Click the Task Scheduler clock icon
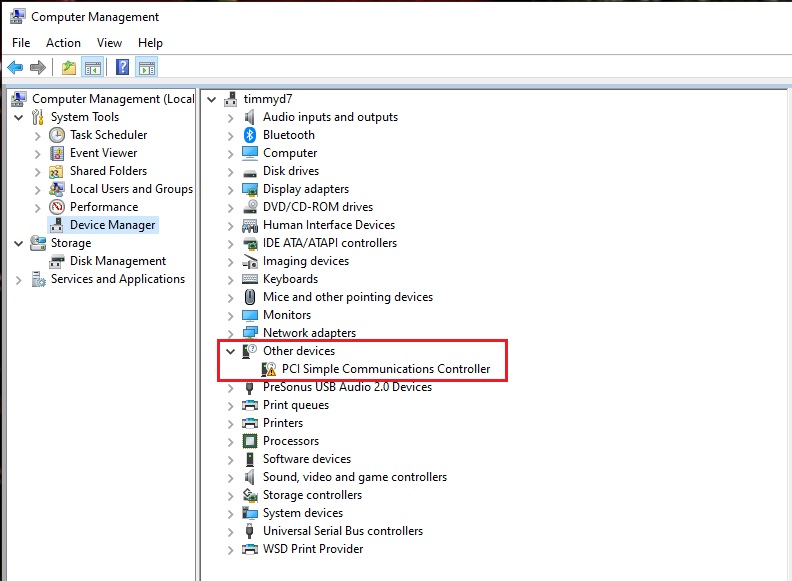The width and height of the screenshot is (792, 581). tap(57, 135)
